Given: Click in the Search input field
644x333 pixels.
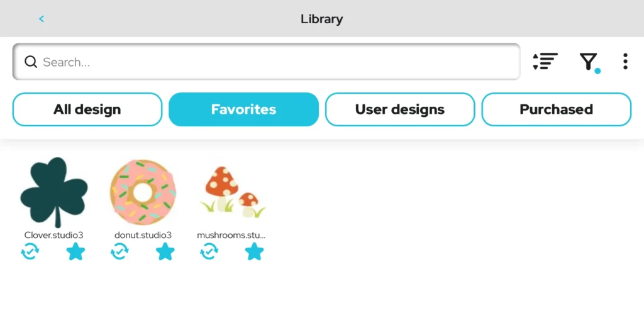Looking at the screenshot, I should tap(277, 62).
